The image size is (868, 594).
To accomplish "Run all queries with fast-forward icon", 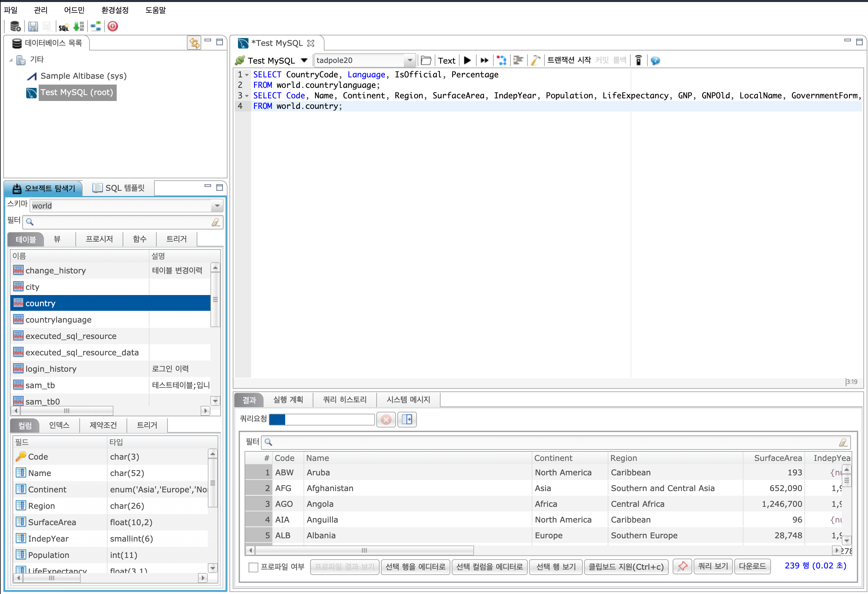I will coord(484,60).
